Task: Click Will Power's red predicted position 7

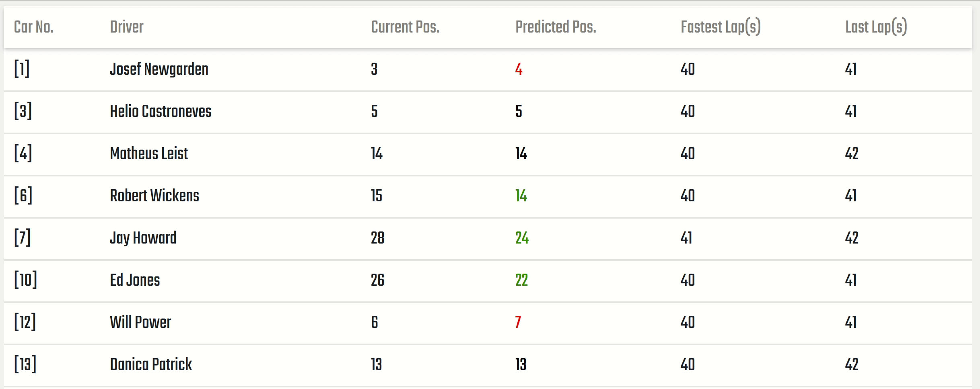Action: 518,323
